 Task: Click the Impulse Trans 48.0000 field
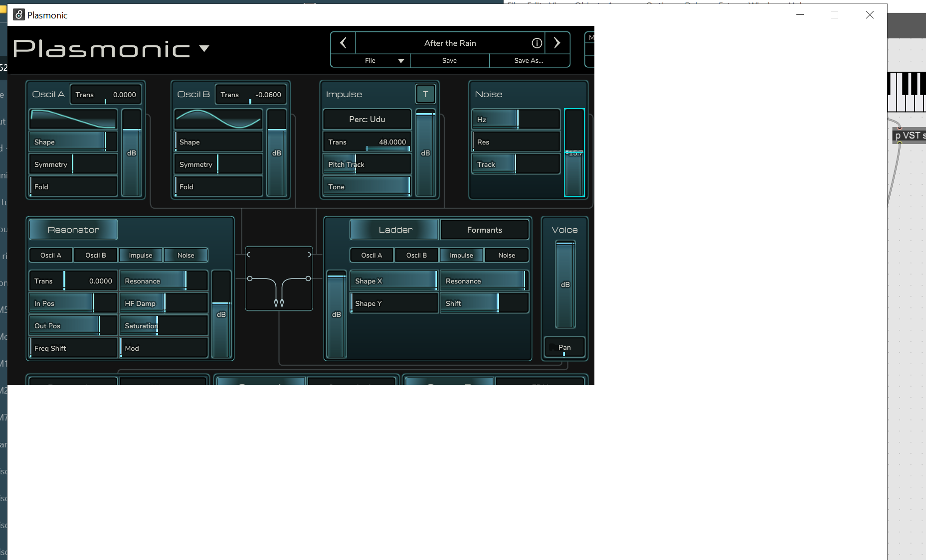tap(367, 142)
